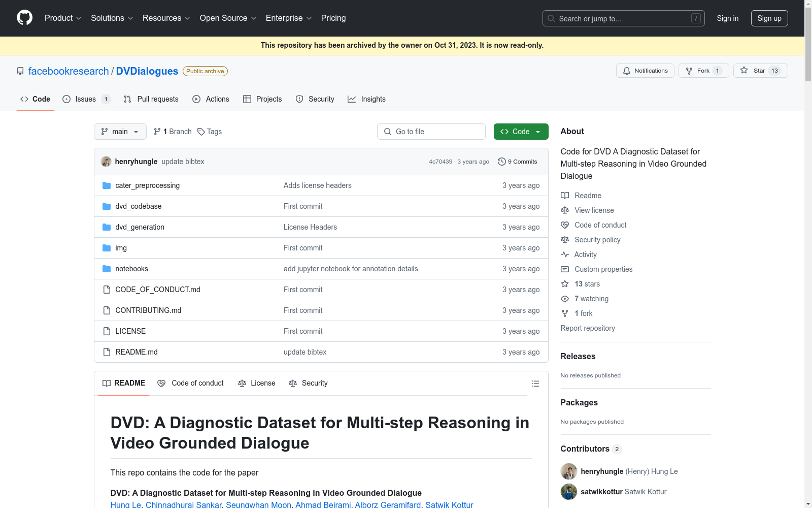
Task: Open the facebookresearch organization link
Action: 69,71
